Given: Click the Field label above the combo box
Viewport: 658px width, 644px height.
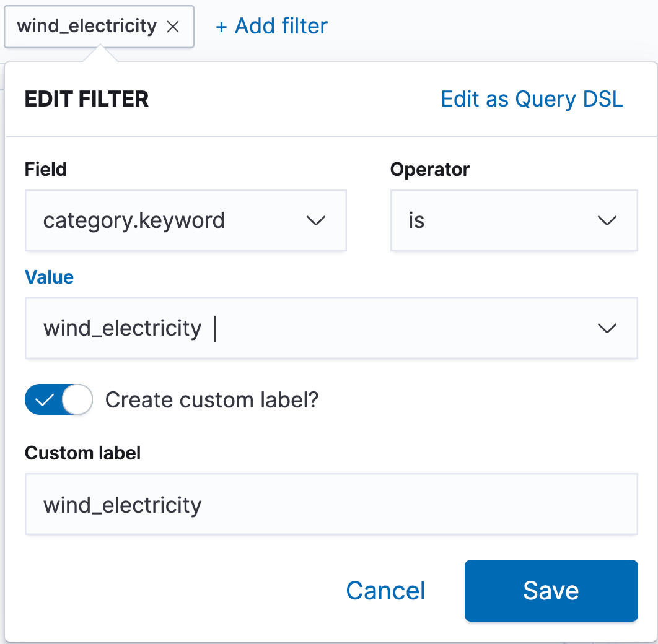Looking at the screenshot, I should coord(45,170).
